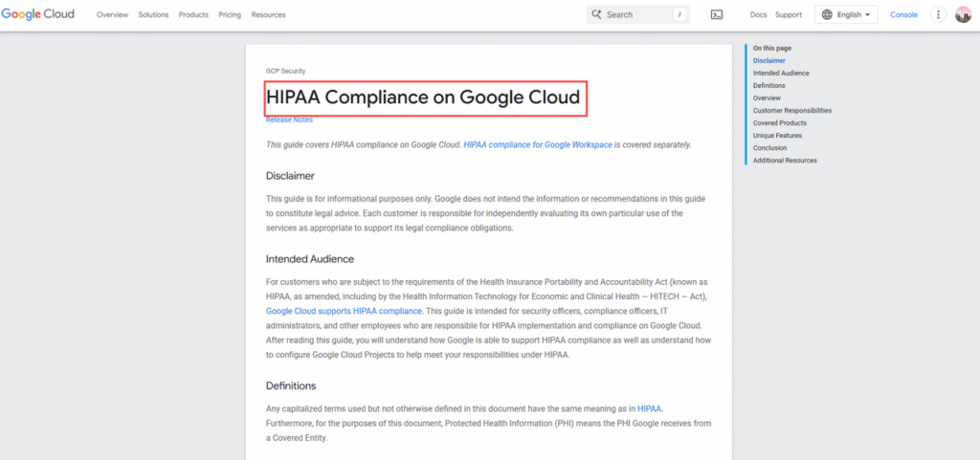Click the Google Cloud logo
This screenshot has height=460, width=980.
coord(37,14)
